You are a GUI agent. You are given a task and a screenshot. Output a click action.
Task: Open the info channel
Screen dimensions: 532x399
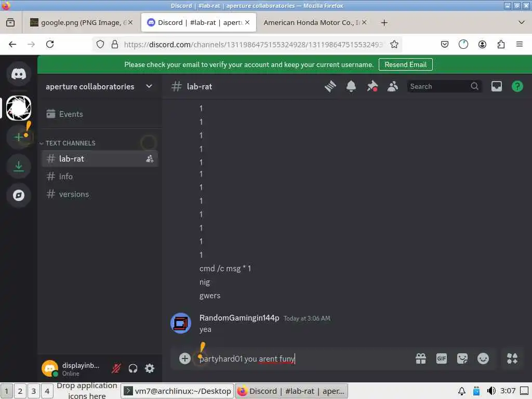click(100, 177)
